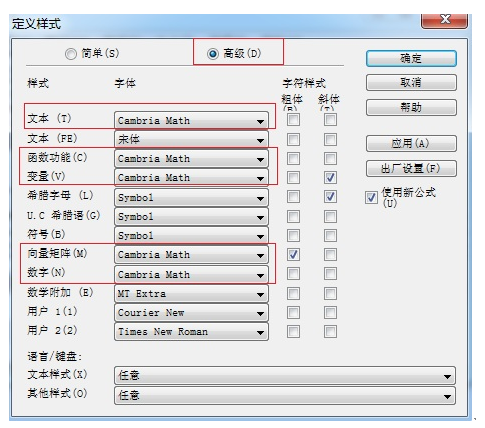
Task: Open font dropdown for 符号(B)
Action: pyautogui.click(x=191, y=236)
